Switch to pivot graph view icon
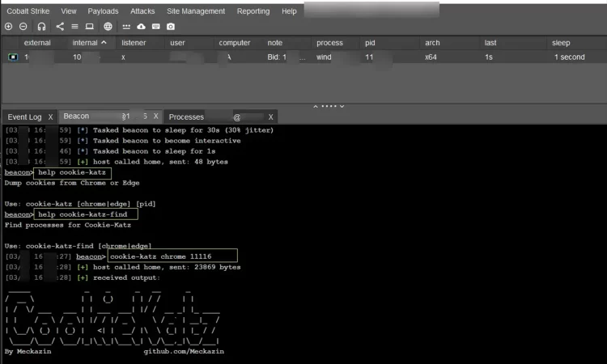The height and width of the screenshot is (364, 607). [60, 27]
